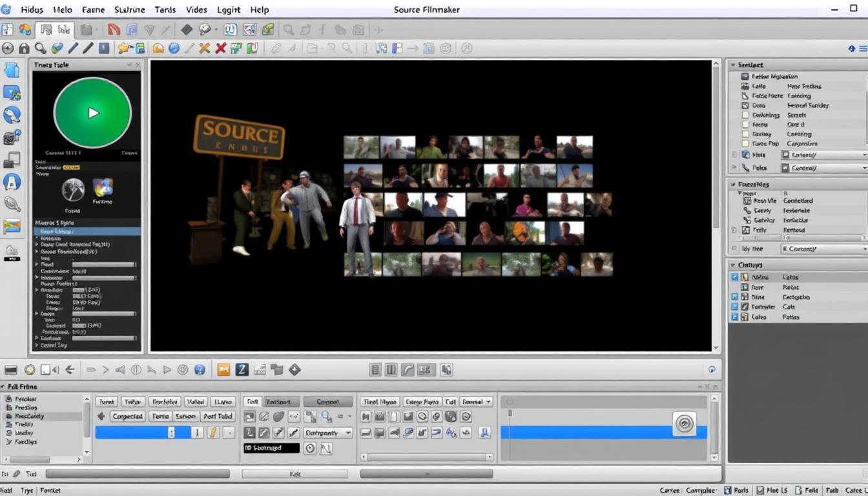
Task: Click the round target icon on timeline
Action: click(684, 424)
